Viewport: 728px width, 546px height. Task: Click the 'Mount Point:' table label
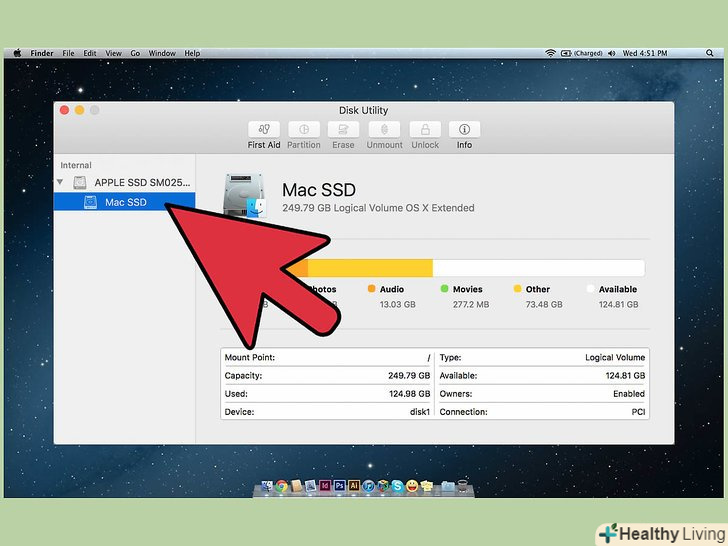250,358
